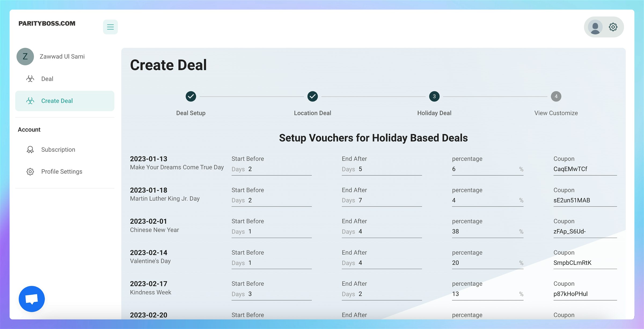Go to Profile Settings
The height and width of the screenshot is (329, 644).
61,172
